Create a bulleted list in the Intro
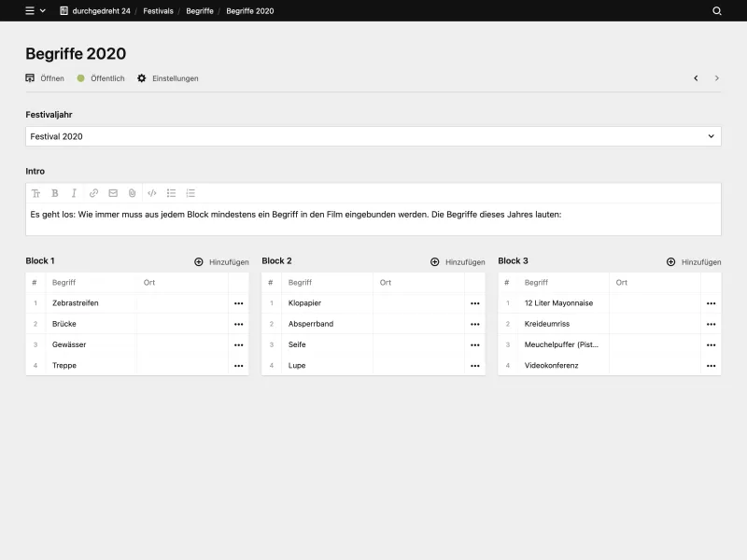 [x=171, y=193]
